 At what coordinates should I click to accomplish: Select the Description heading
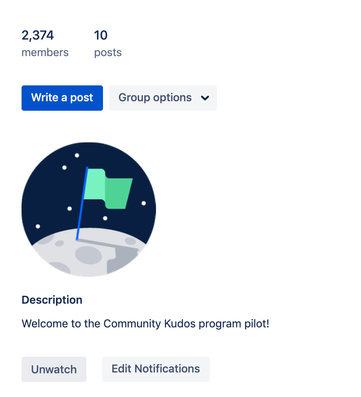click(52, 300)
